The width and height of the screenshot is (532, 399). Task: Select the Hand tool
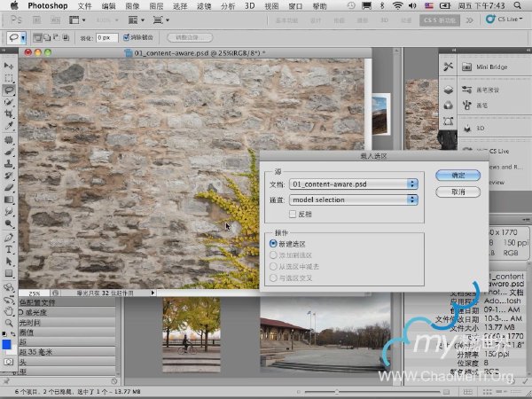9,311
